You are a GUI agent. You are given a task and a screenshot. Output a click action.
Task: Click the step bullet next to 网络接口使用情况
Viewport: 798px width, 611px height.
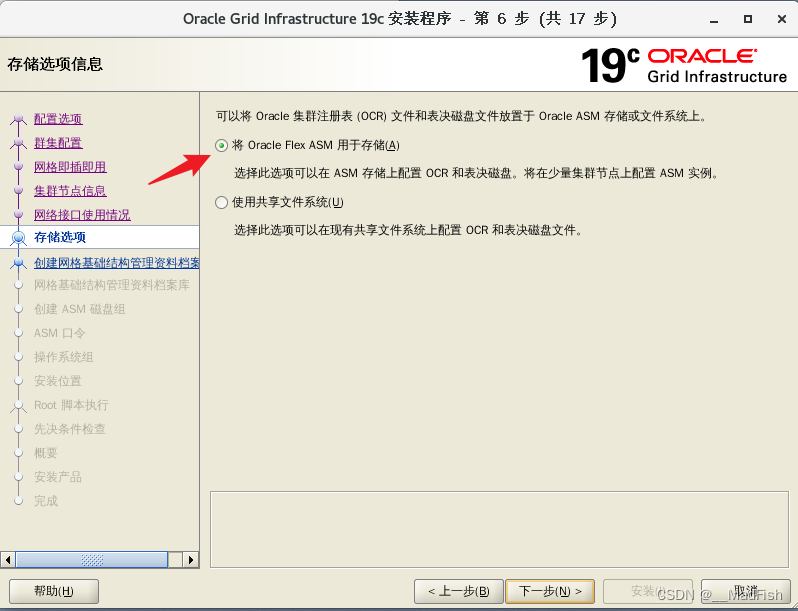pyautogui.click(x=19, y=214)
